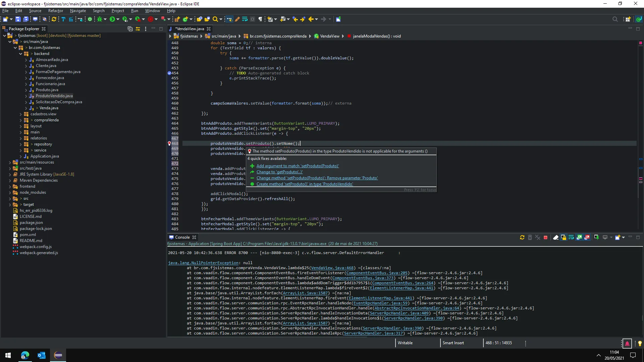This screenshot has width=644, height=362.
Task: Open VendaView.java:468 stack trace link
Action: click(332, 268)
